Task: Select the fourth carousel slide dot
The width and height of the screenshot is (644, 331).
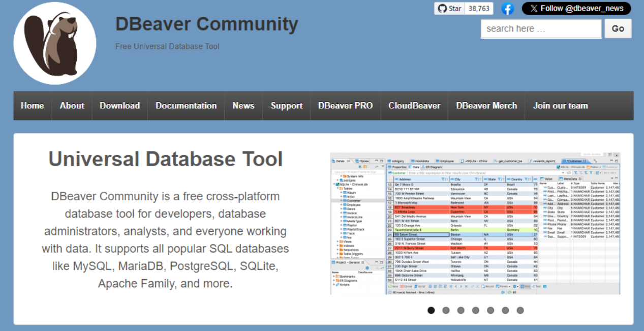Action: point(475,310)
